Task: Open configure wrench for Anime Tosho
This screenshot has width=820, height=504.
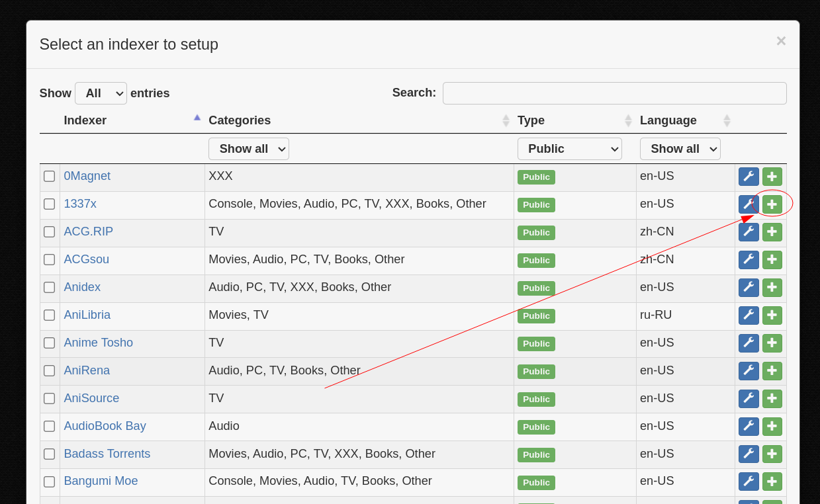Action: (749, 343)
